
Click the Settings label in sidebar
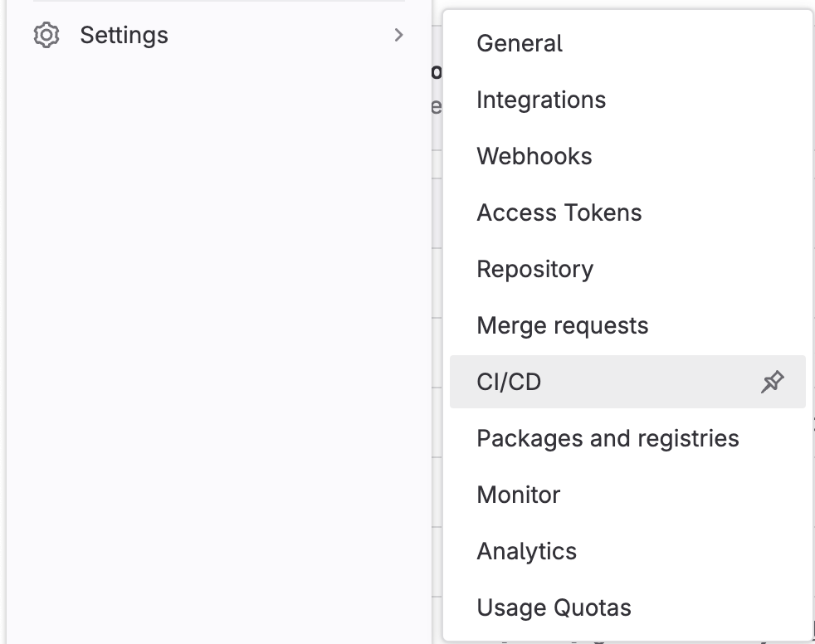[x=124, y=36]
